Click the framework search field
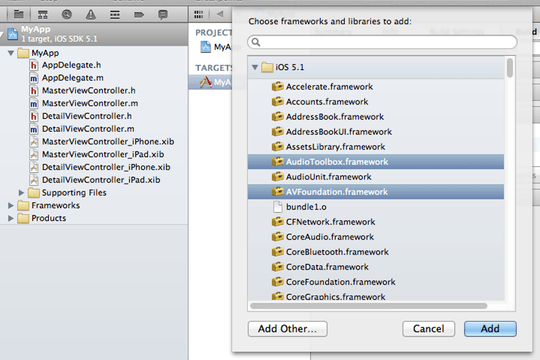 [x=382, y=42]
